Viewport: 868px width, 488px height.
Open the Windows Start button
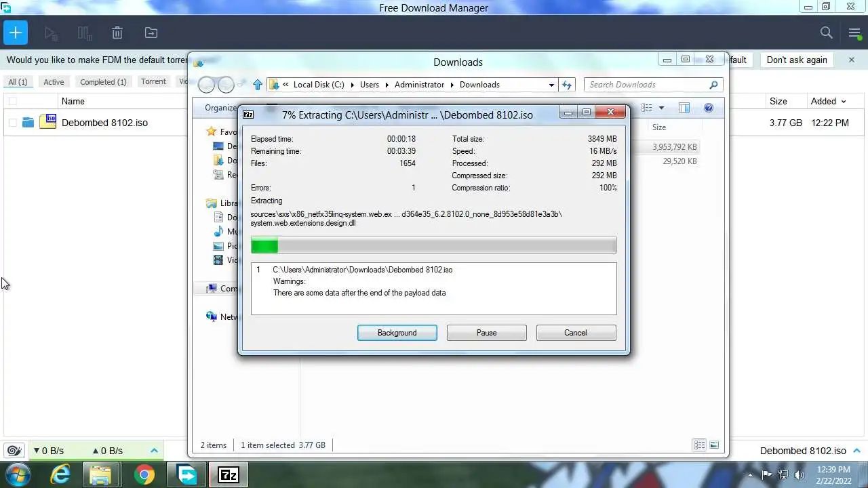18,474
